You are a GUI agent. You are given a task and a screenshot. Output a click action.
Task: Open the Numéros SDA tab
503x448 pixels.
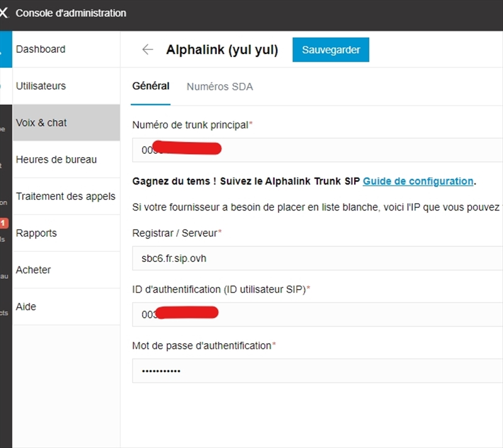tap(219, 87)
